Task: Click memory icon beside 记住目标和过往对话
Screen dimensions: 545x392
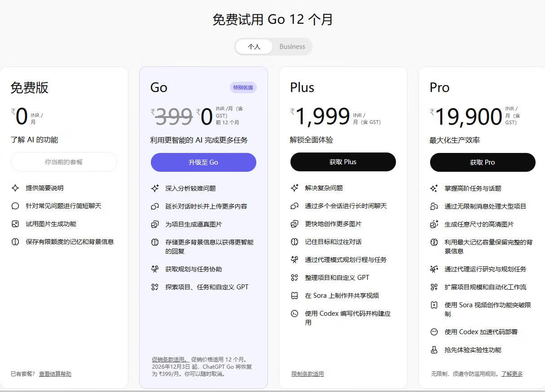Action: 294,242
